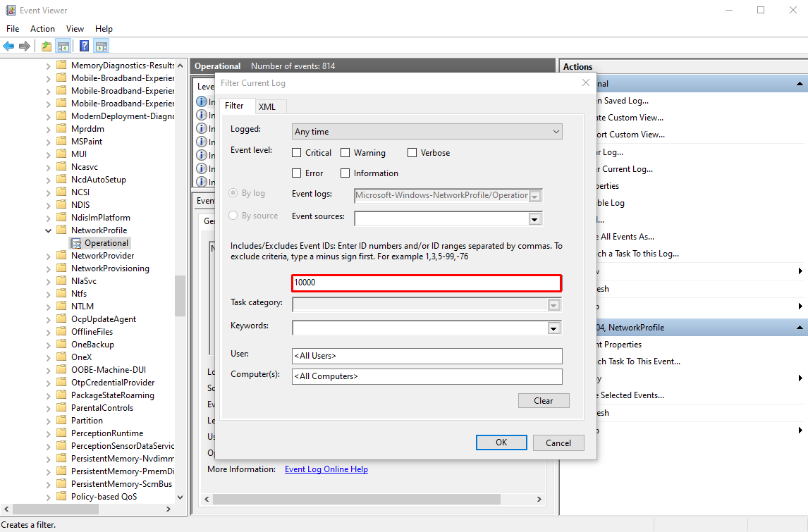Screen dimensions: 808x532
Task: Click the forward navigation arrow in toolbar
Action: pyautogui.click(x=23, y=46)
